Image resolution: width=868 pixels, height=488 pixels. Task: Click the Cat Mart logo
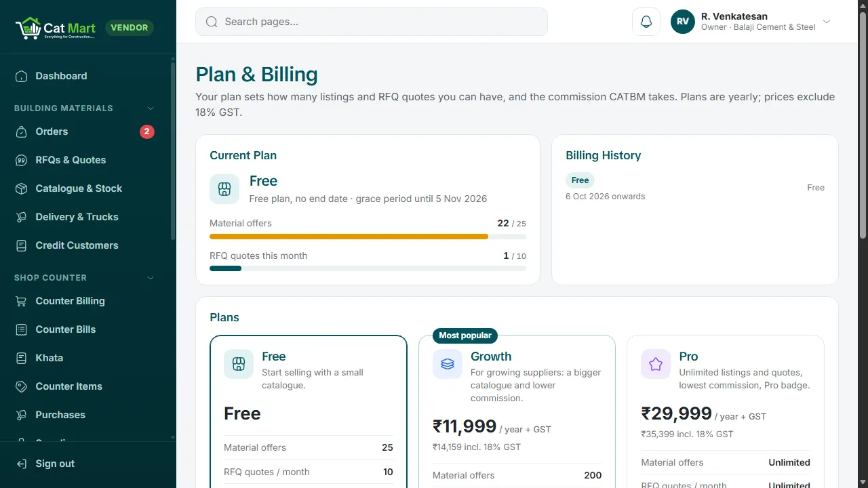[x=56, y=28]
